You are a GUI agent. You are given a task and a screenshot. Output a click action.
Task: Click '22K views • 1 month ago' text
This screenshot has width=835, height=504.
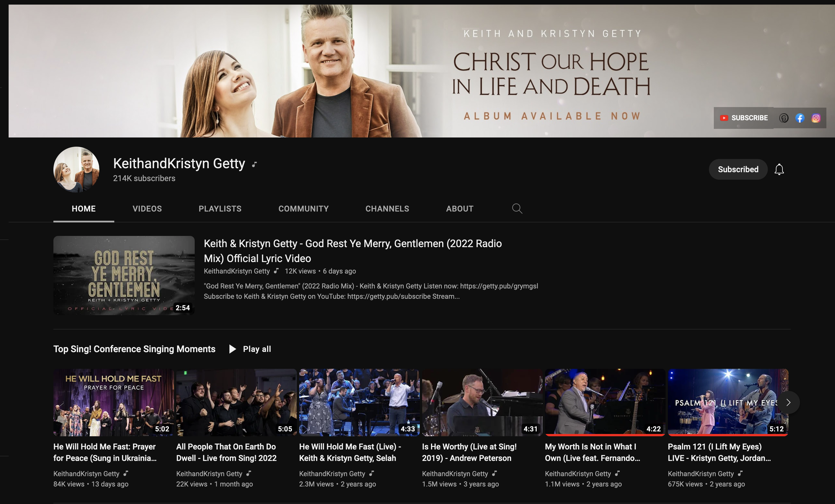coord(214,484)
